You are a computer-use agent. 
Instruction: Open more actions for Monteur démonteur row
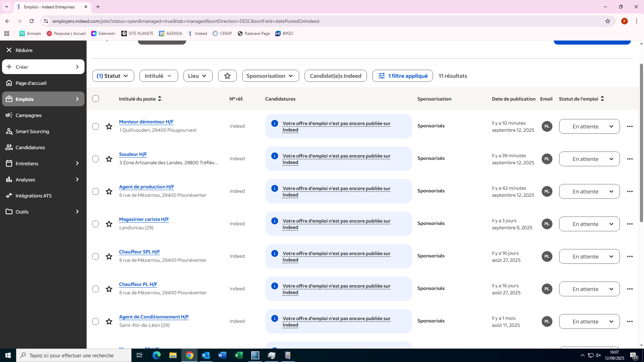click(x=630, y=126)
